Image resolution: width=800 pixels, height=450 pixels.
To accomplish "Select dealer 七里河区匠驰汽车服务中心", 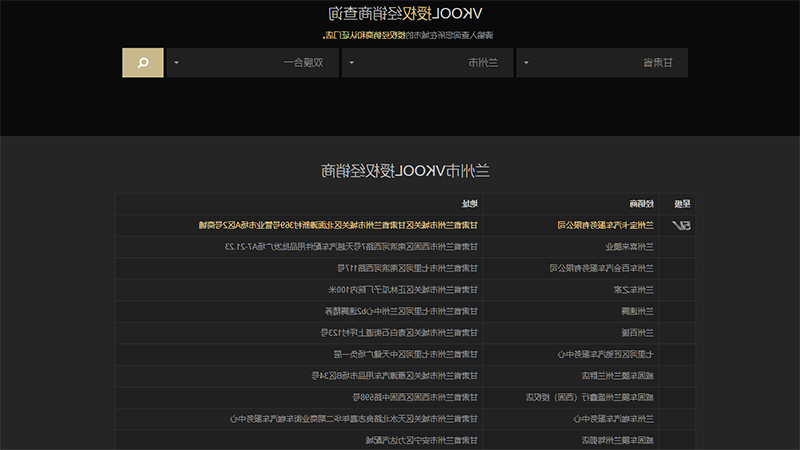I will (x=605, y=354).
